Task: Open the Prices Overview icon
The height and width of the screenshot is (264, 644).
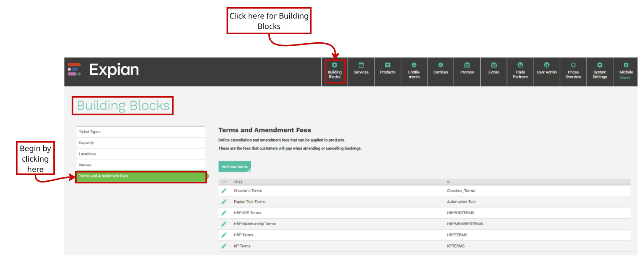Action: click(573, 65)
